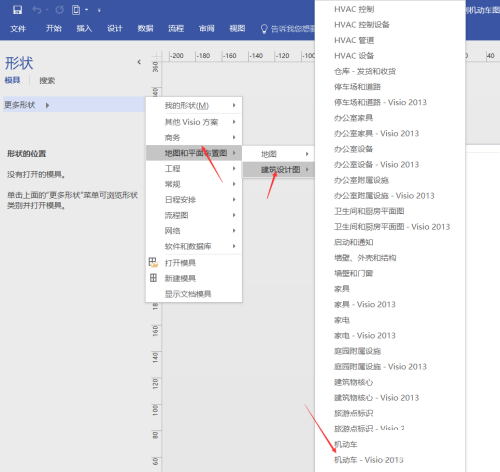The height and width of the screenshot is (472, 500).
Task: Open the 文件 ribbon tab
Action: pyautogui.click(x=18, y=29)
